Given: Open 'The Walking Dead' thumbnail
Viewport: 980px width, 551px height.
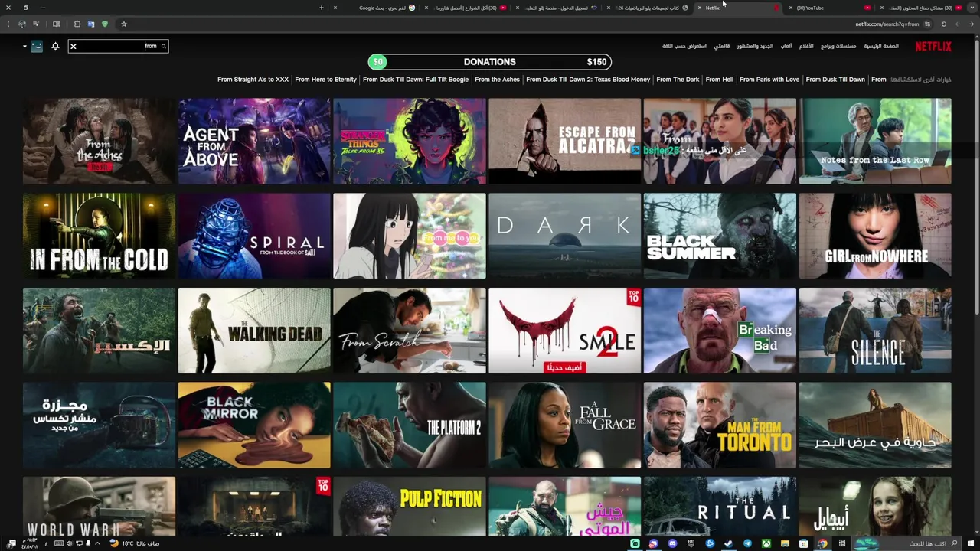Looking at the screenshot, I should point(254,331).
